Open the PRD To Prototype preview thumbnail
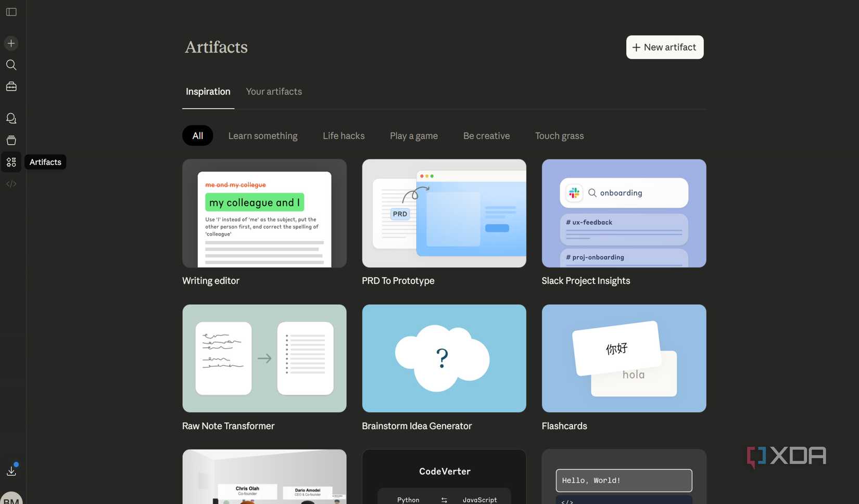This screenshot has height=504, width=859. [444, 213]
